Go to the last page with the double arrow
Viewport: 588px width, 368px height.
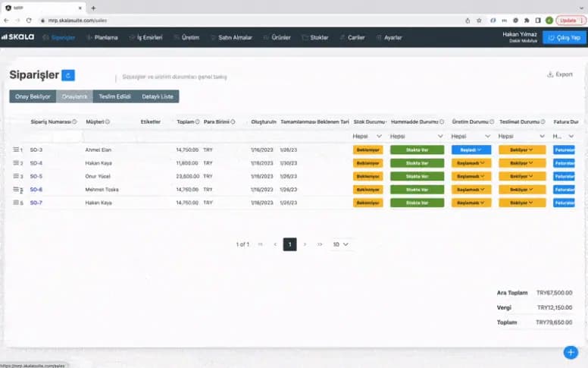tap(320, 244)
